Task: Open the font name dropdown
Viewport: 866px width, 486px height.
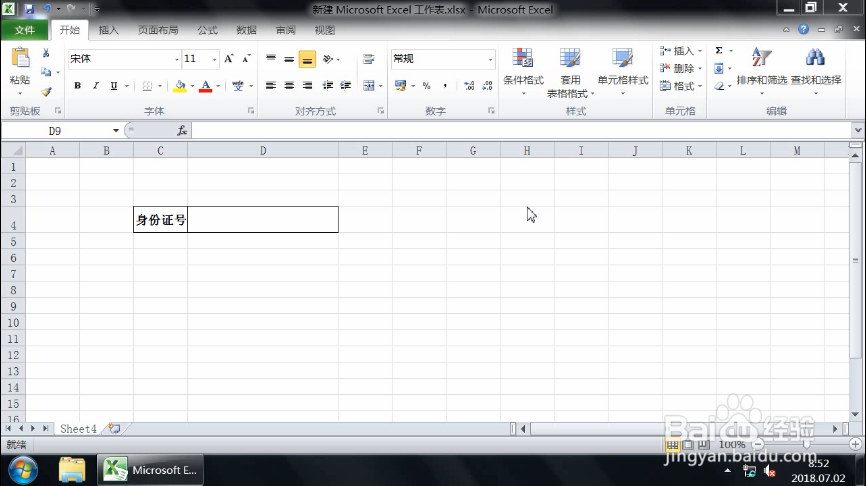Action: point(177,59)
